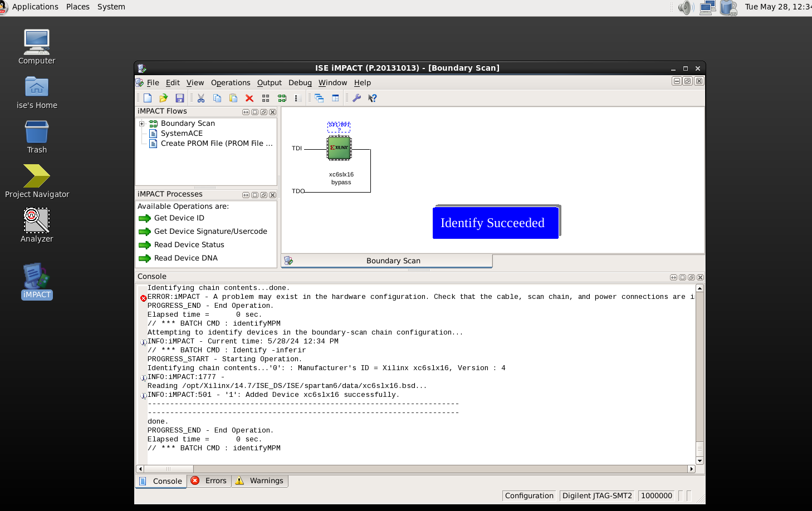The image size is (812, 511).
Task: Run the Get Device ID operation
Action: (179, 218)
